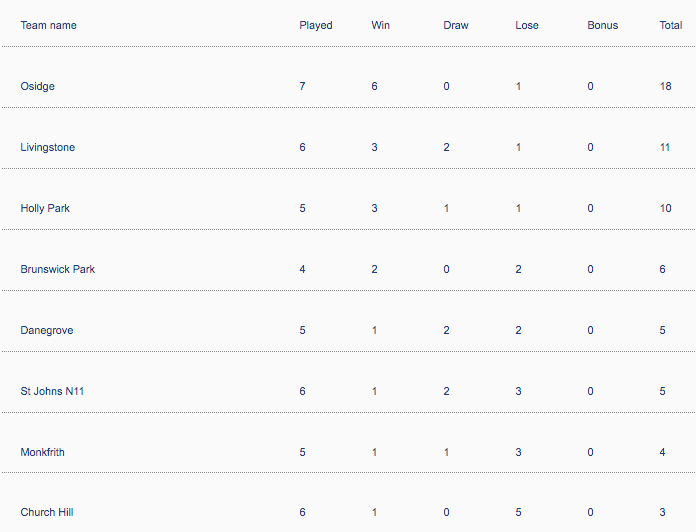
Task: Click the Draw column header
Action: 455,25
